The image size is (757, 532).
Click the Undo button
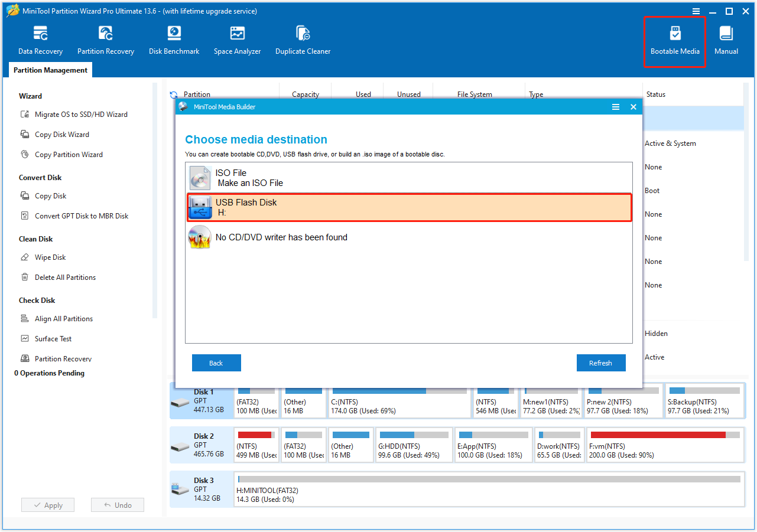pos(118,505)
